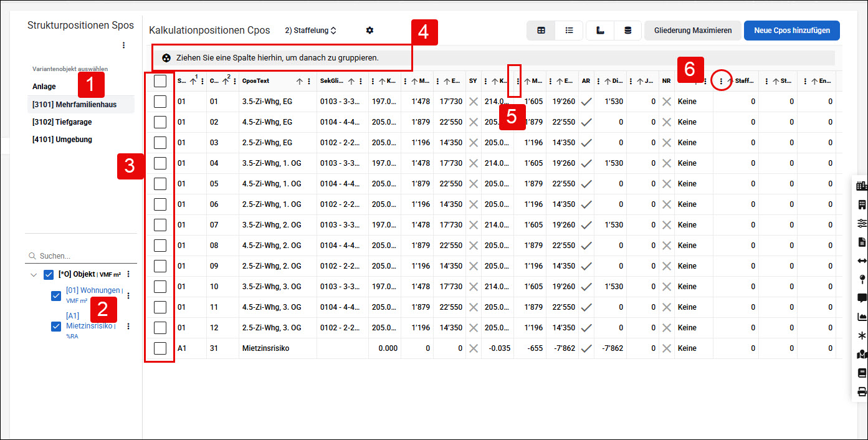This screenshot has height=440, width=868.
Task: Click the map pin icon in right sidebar
Action: point(862,279)
